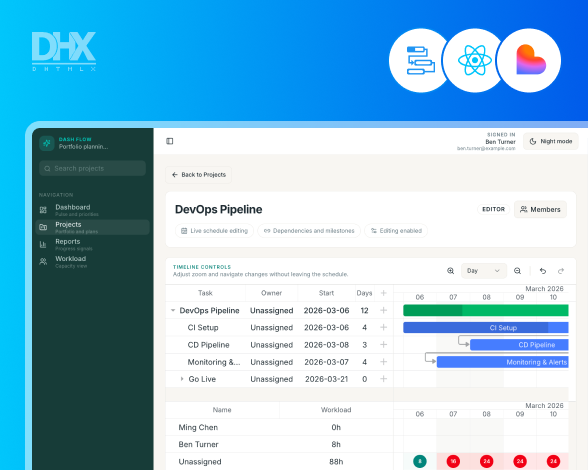Open Dashboard navigation item
This screenshot has width=588, height=470.
93,210
